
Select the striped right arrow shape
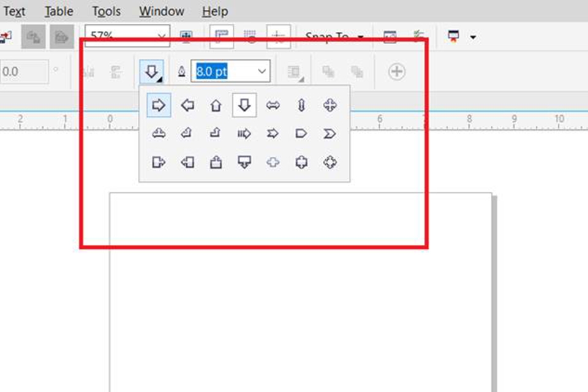(x=244, y=133)
